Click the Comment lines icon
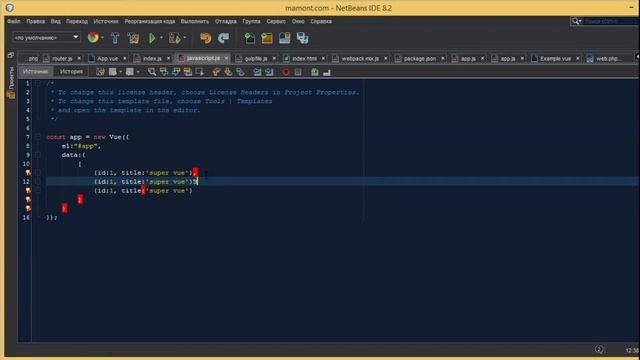 (x=314, y=72)
